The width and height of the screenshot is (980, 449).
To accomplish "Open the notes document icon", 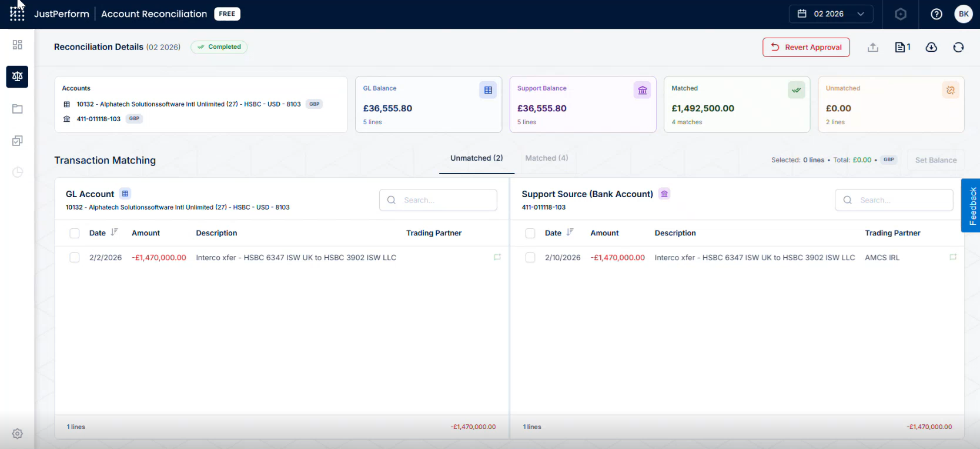I will pyautogui.click(x=902, y=47).
